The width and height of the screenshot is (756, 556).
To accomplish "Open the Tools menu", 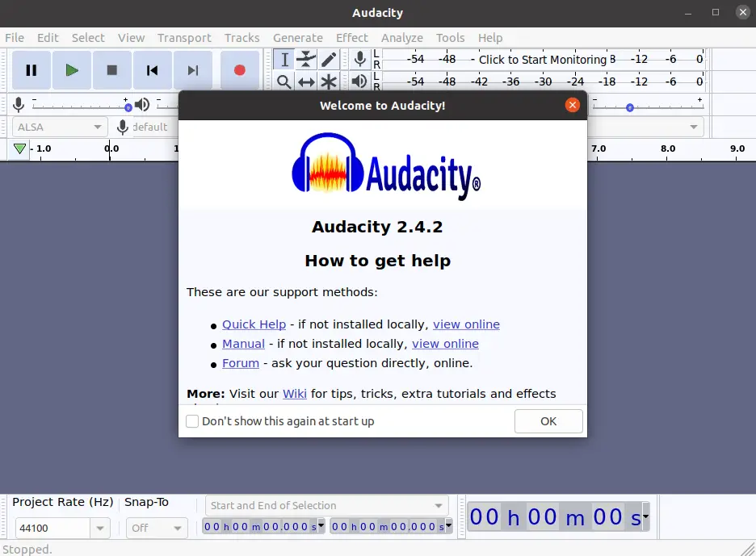I will point(451,38).
